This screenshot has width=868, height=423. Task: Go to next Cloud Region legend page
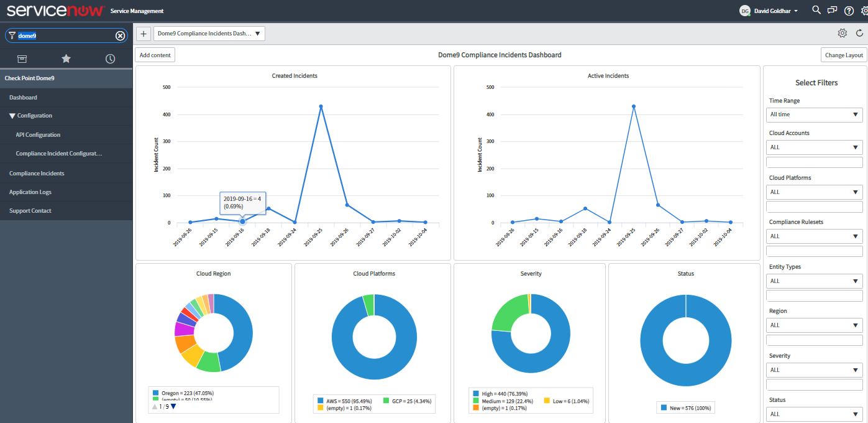tap(173, 407)
